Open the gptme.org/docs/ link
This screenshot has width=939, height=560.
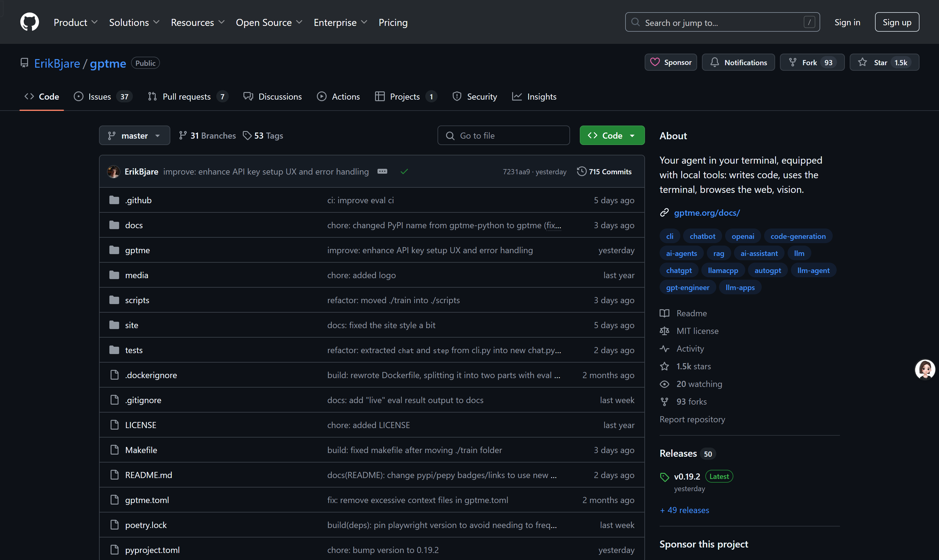pos(707,212)
